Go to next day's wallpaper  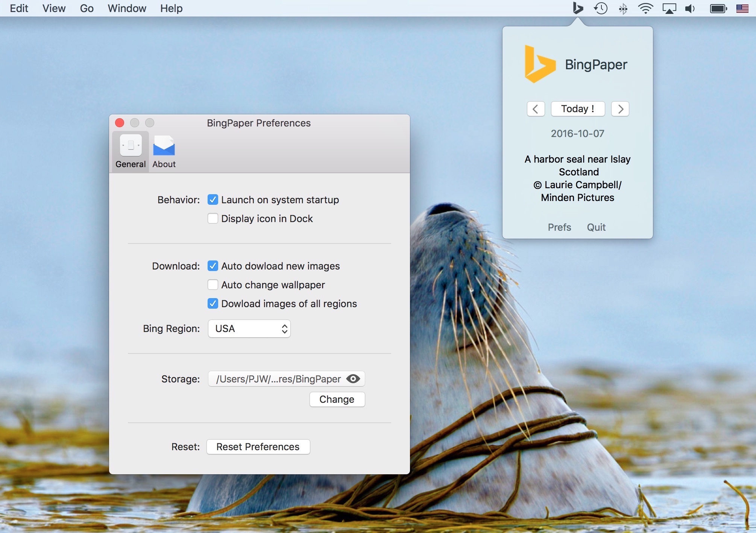click(x=620, y=109)
